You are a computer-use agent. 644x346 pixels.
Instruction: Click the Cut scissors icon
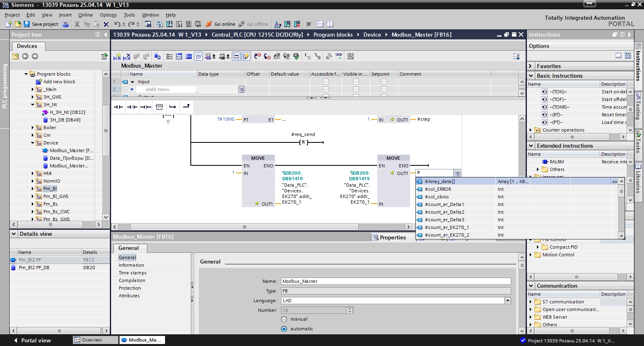[x=77, y=24]
